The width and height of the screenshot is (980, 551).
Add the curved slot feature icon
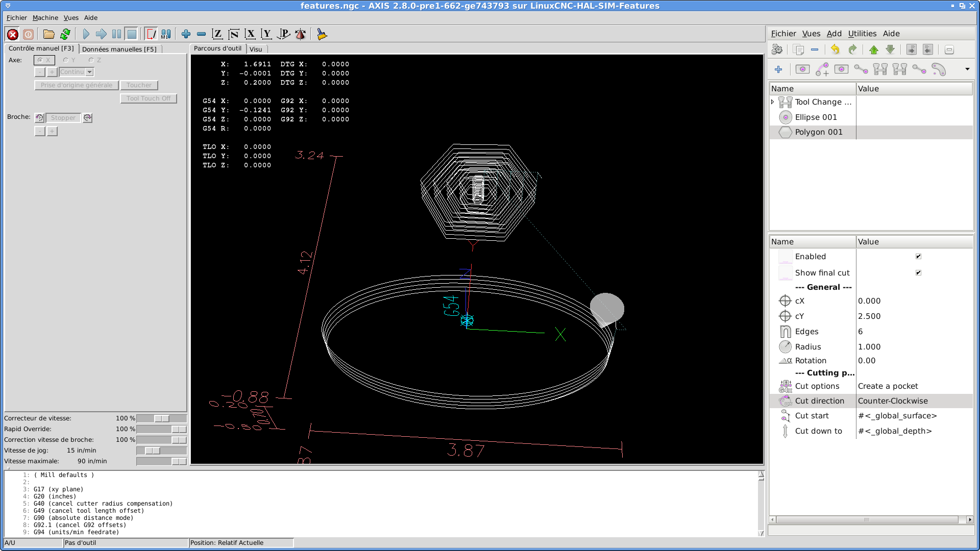(x=939, y=69)
